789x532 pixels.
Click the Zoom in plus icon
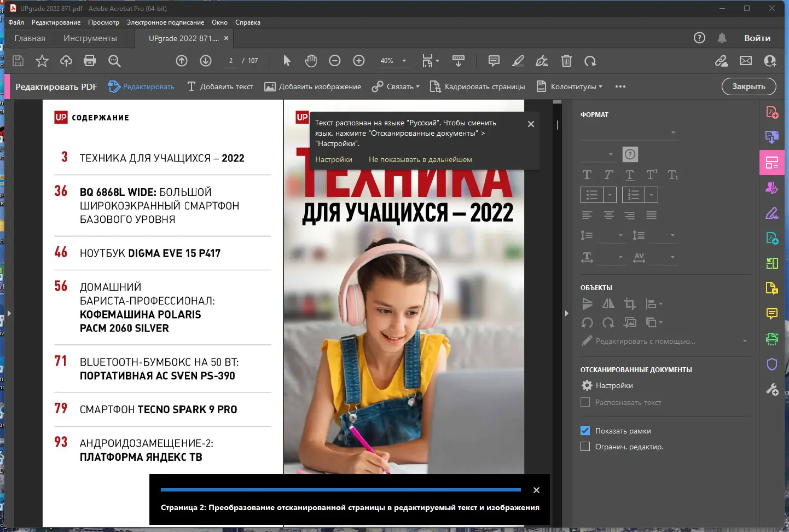[359, 61]
